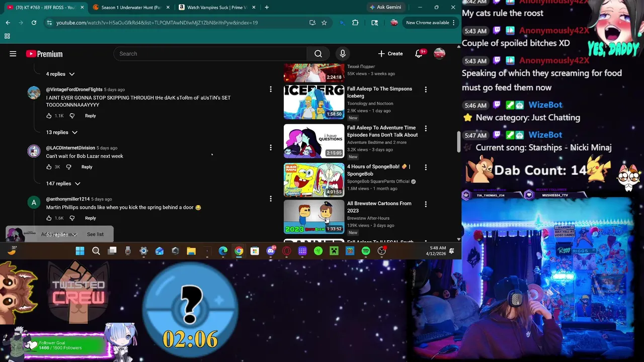Open 4 Hours of SpongeBob thumbnail
This screenshot has width=644, height=362.
coord(314,179)
